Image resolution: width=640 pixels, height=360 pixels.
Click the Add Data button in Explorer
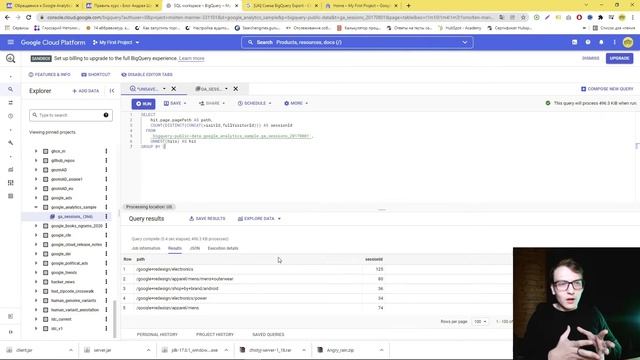coord(86,91)
